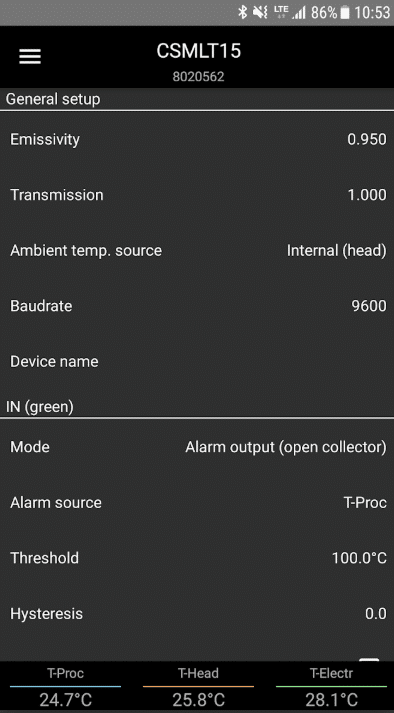Tap the signal strength icon
Viewport: 394px width, 713px height.
(x=299, y=13)
